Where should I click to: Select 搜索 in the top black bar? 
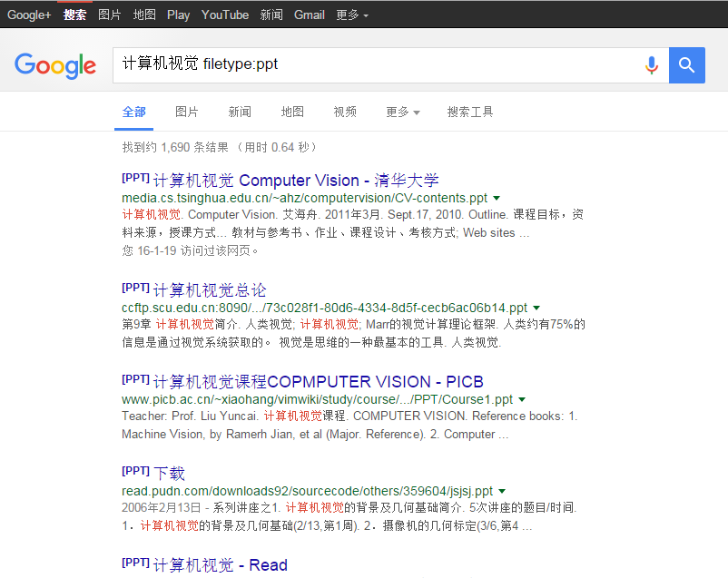pyautogui.click(x=74, y=15)
